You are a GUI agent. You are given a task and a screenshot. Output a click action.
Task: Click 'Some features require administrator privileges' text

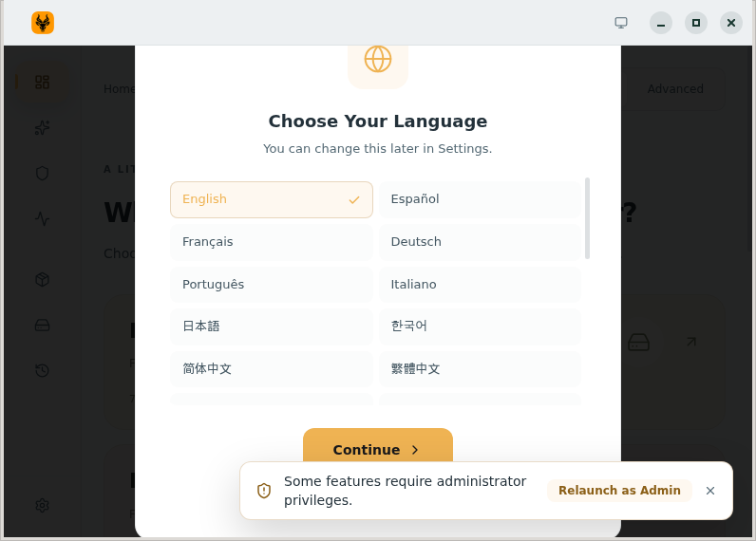tap(405, 491)
